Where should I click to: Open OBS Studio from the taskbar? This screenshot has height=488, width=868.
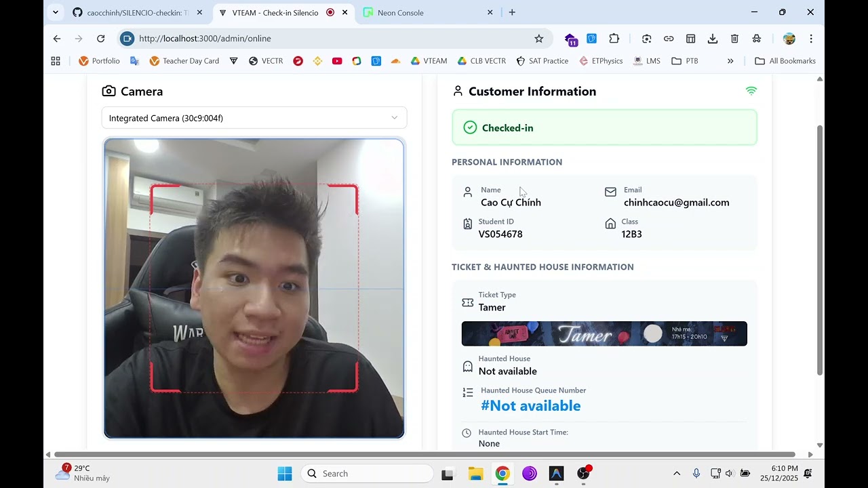point(584,474)
